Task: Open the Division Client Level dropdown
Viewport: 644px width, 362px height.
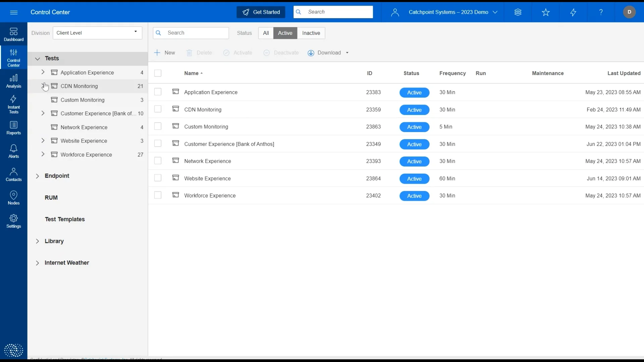Action: tap(97, 33)
